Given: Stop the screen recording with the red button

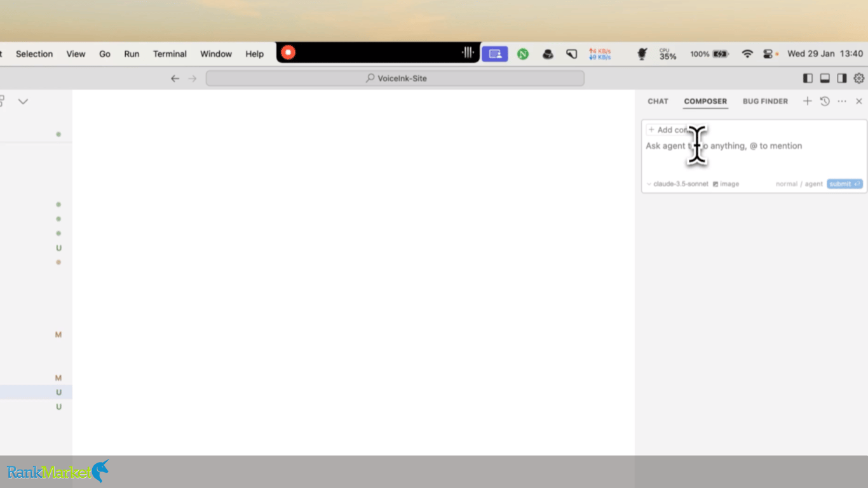Looking at the screenshot, I should coord(288,53).
